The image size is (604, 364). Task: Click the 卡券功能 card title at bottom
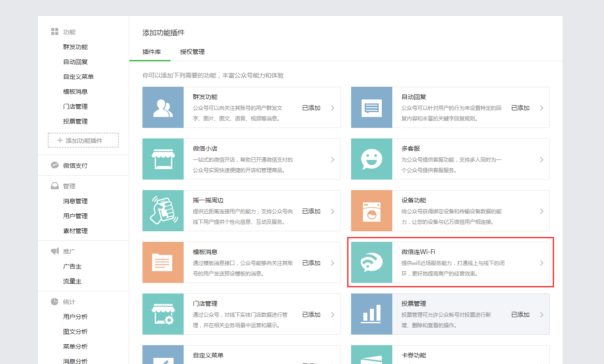(x=414, y=355)
